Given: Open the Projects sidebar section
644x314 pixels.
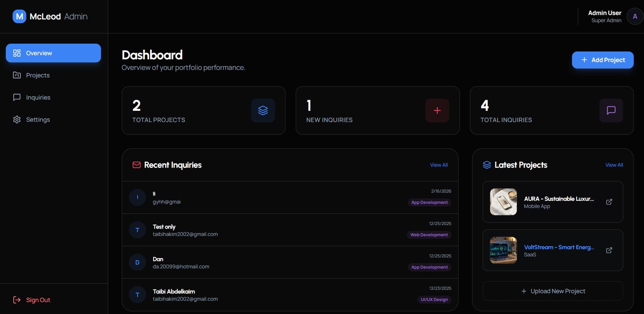Looking at the screenshot, I should pos(38,75).
